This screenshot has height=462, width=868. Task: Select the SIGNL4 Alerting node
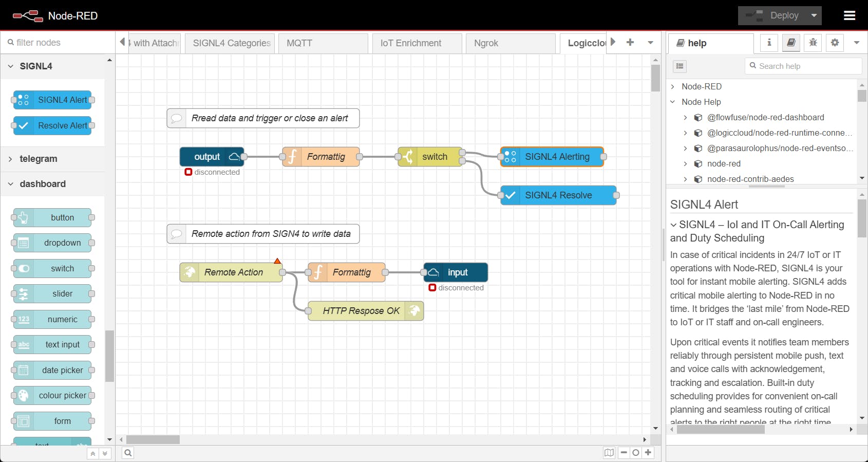click(x=557, y=157)
